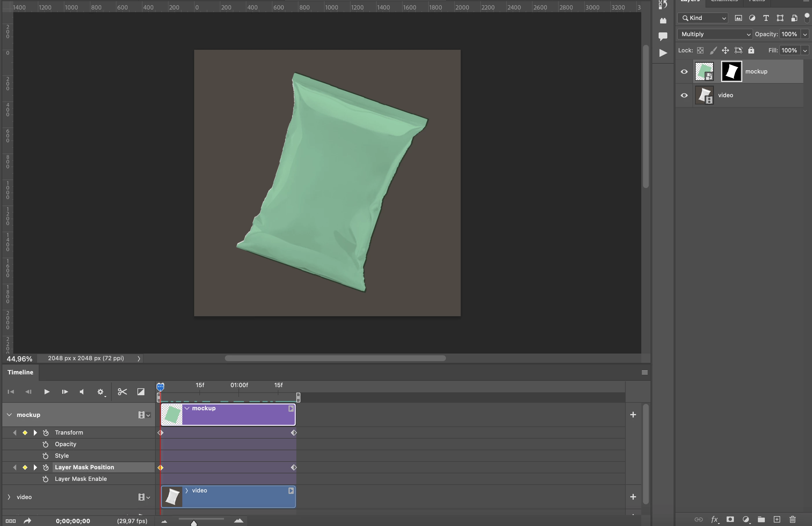Hide the mockup layer visibility eye

click(684, 72)
